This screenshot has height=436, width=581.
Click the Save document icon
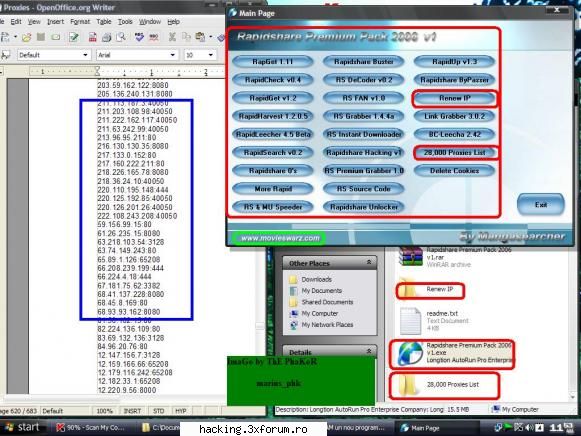[41, 37]
